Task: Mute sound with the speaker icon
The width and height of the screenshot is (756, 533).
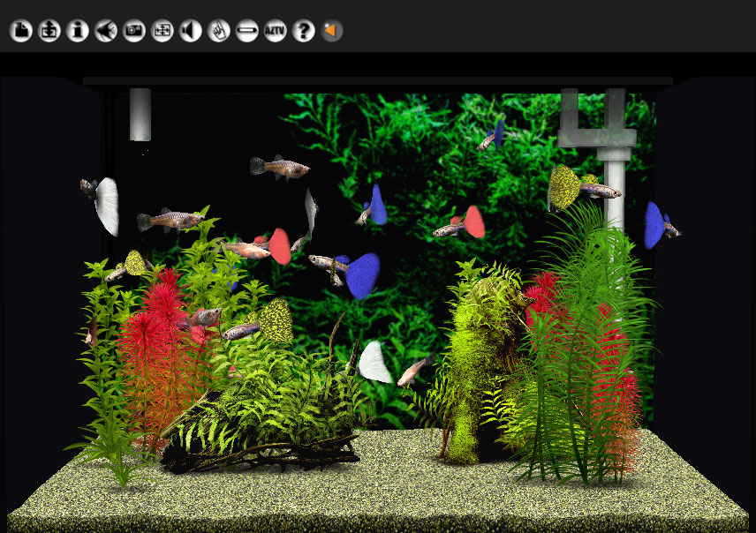Action: (x=191, y=31)
